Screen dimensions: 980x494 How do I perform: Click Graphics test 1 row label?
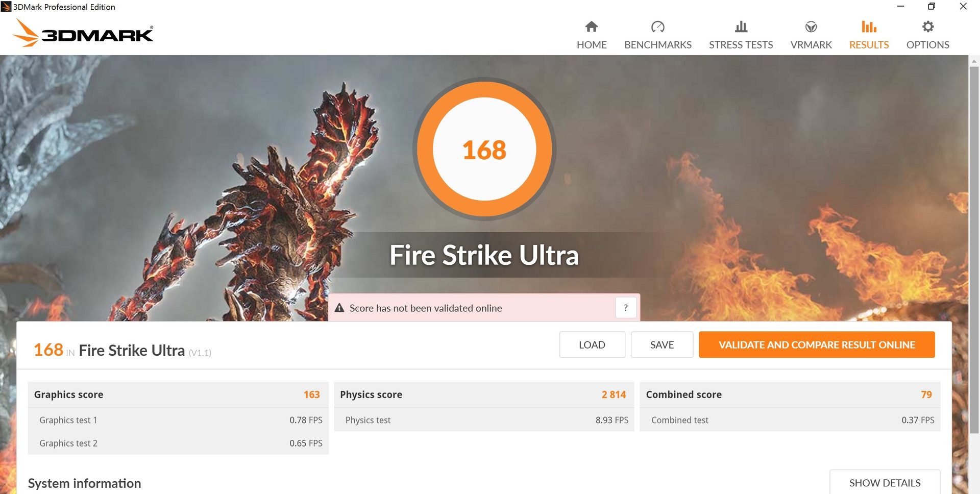coord(68,420)
